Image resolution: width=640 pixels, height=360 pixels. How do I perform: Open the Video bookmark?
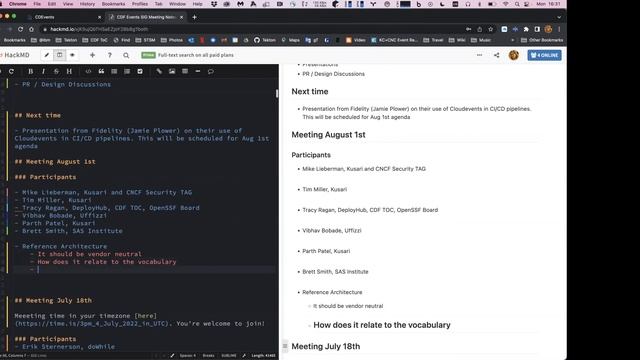tap(356, 40)
